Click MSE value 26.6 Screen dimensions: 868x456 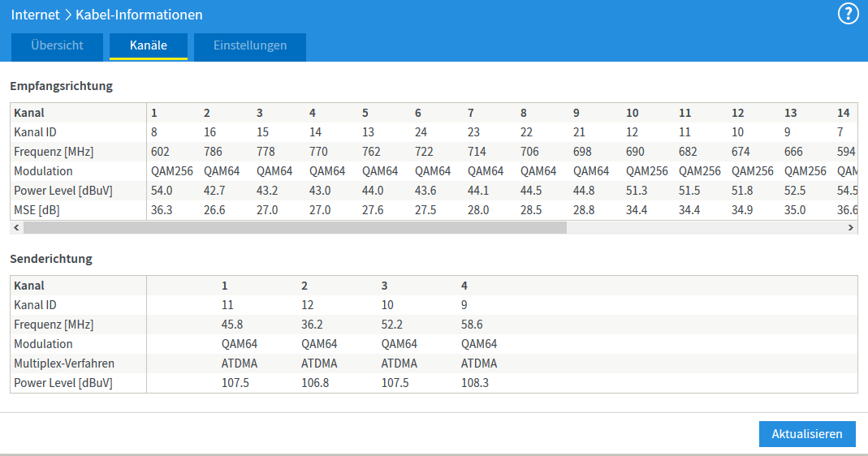coord(214,210)
